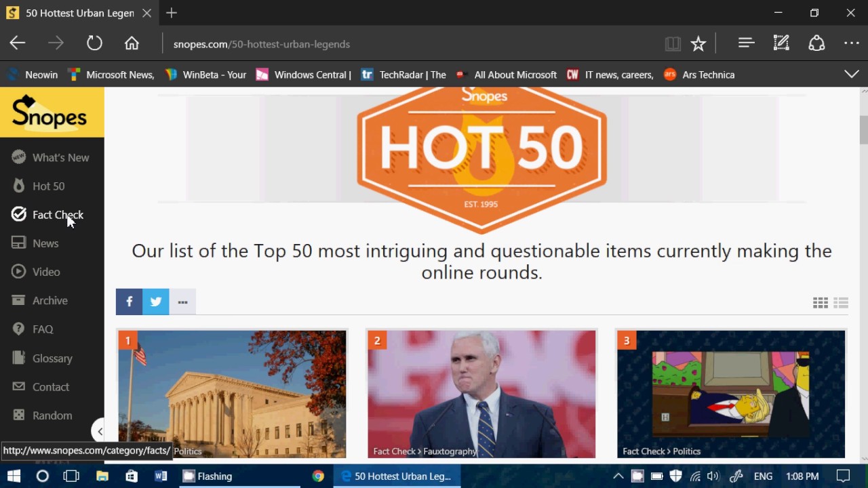
Task: Click the page vertical scrollbar thumb
Action: tap(863, 129)
